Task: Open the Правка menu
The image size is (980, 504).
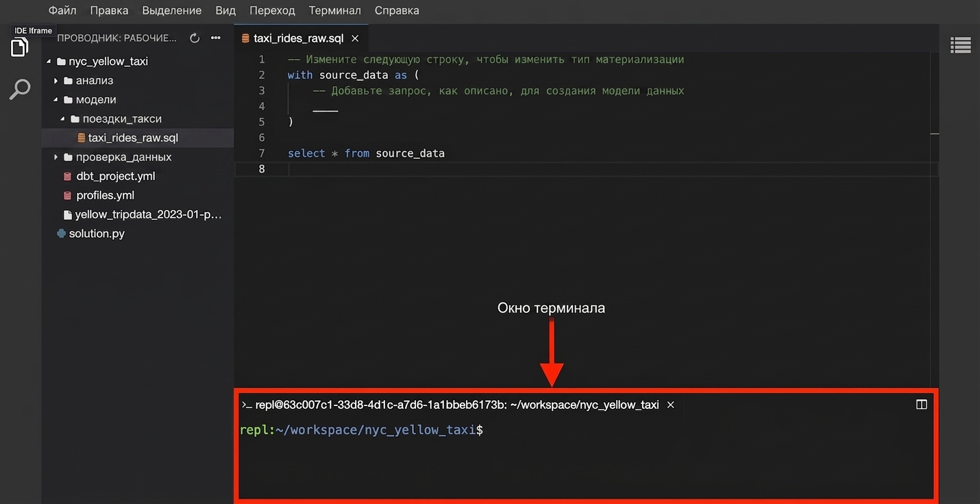Action: tap(109, 10)
